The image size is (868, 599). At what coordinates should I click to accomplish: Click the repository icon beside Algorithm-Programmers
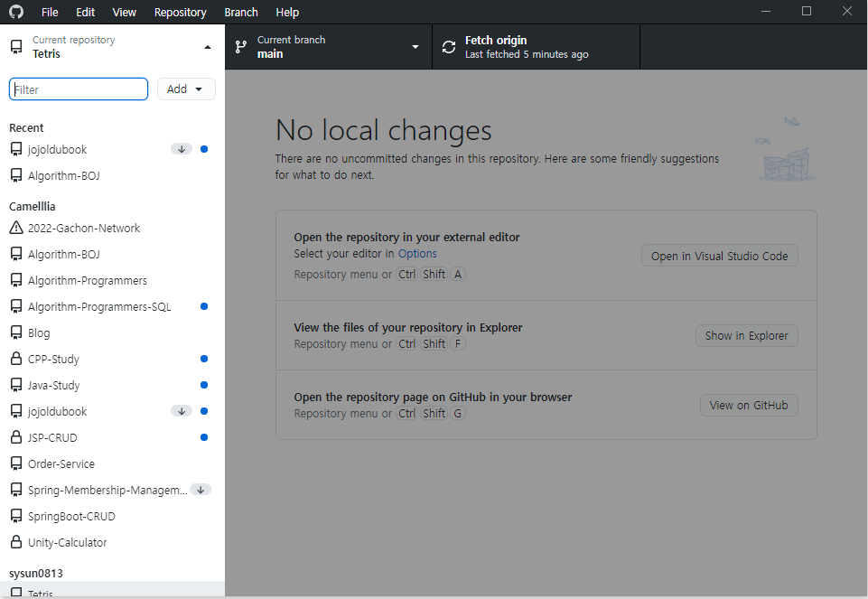pyautogui.click(x=16, y=280)
